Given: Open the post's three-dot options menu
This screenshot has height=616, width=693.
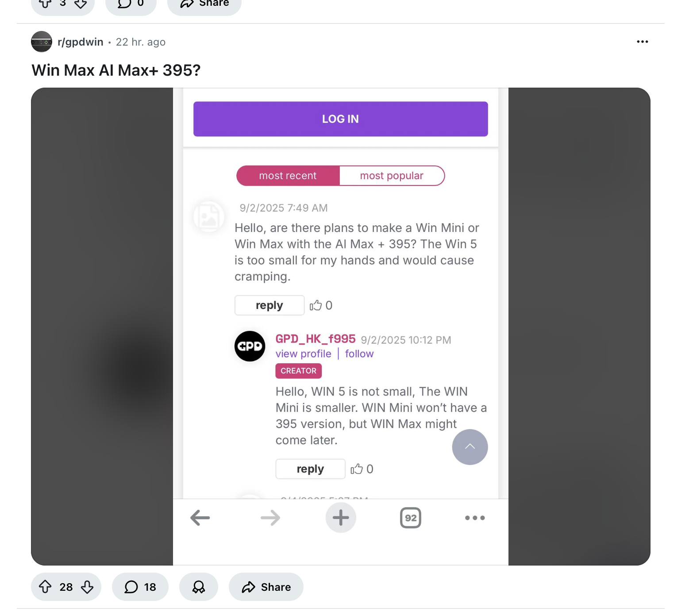Looking at the screenshot, I should (x=642, y=42).
